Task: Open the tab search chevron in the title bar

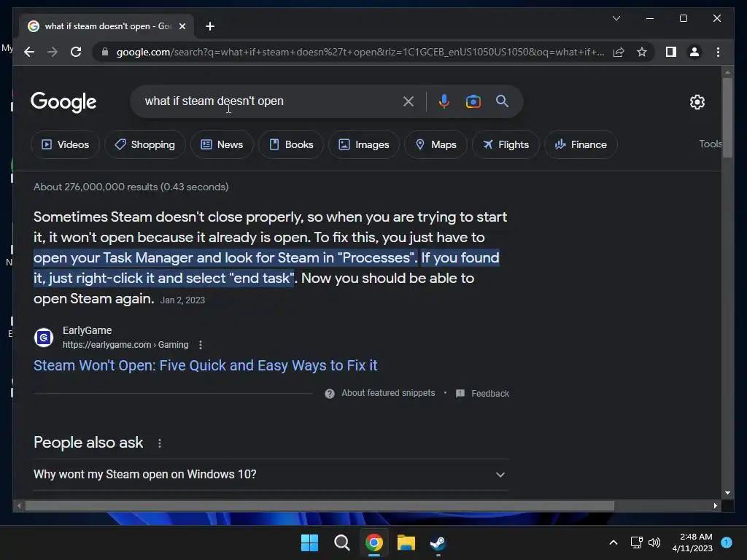Action: click(616, 18)
